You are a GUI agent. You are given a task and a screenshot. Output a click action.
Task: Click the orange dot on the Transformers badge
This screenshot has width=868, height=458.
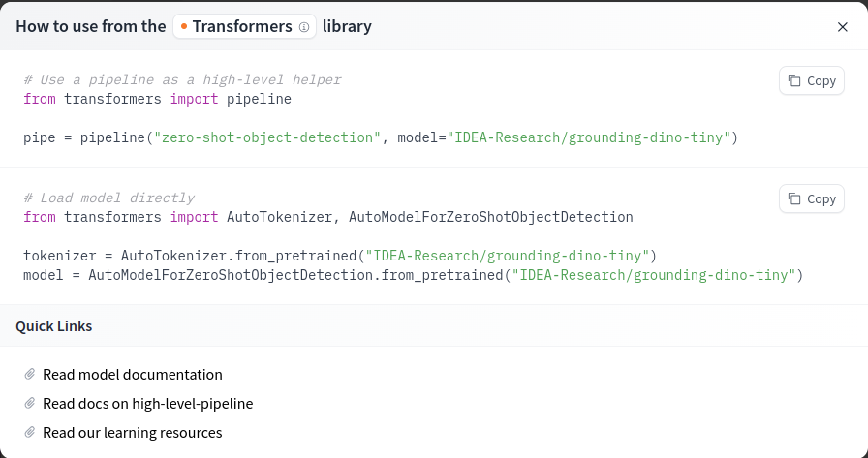(184, 26)
